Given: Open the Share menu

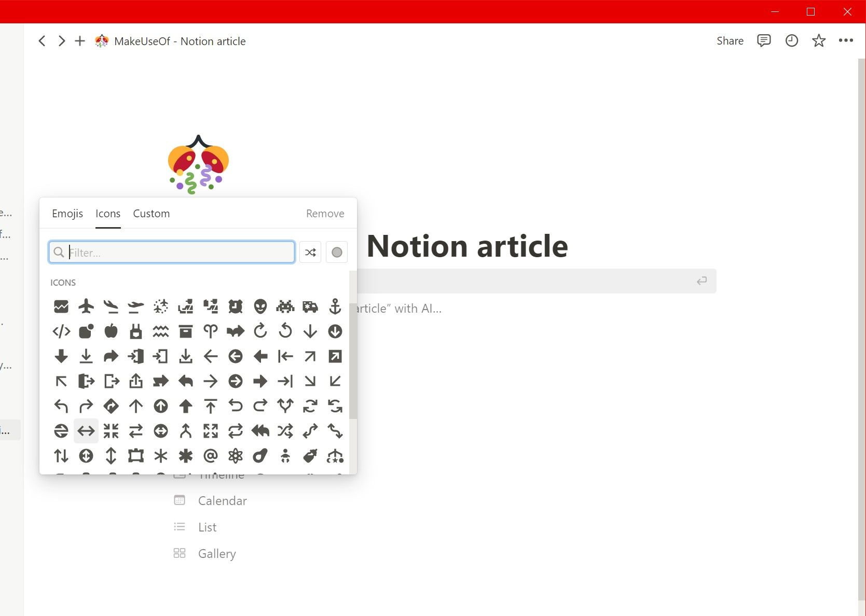Looking at the screenshot, I should (729, 40).
